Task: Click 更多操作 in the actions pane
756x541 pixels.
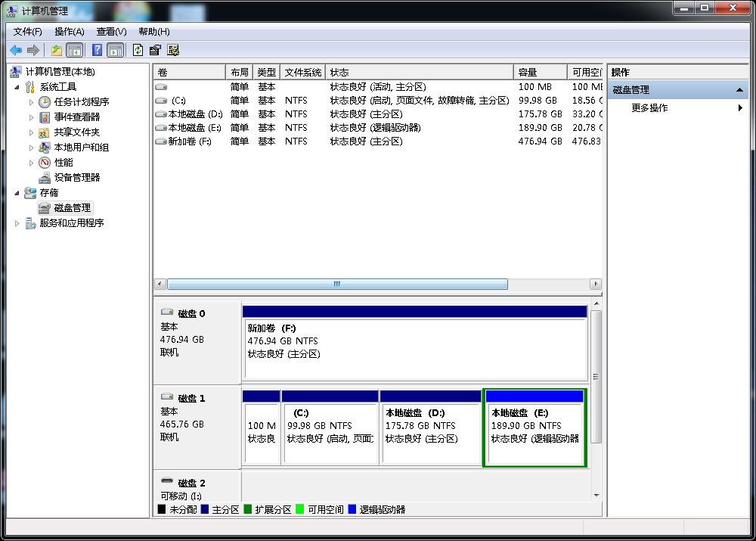Action: (x=649, y=108)
